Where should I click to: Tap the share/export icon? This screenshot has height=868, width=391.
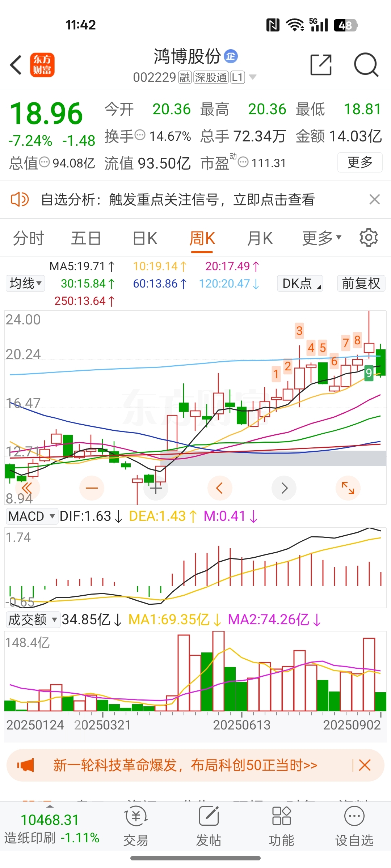(321, 65)
